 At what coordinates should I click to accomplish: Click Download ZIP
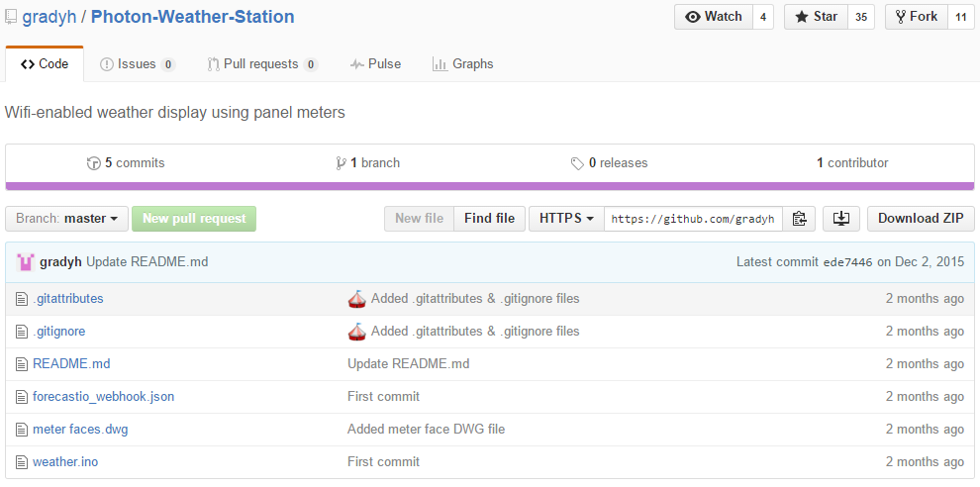[921, 218]
